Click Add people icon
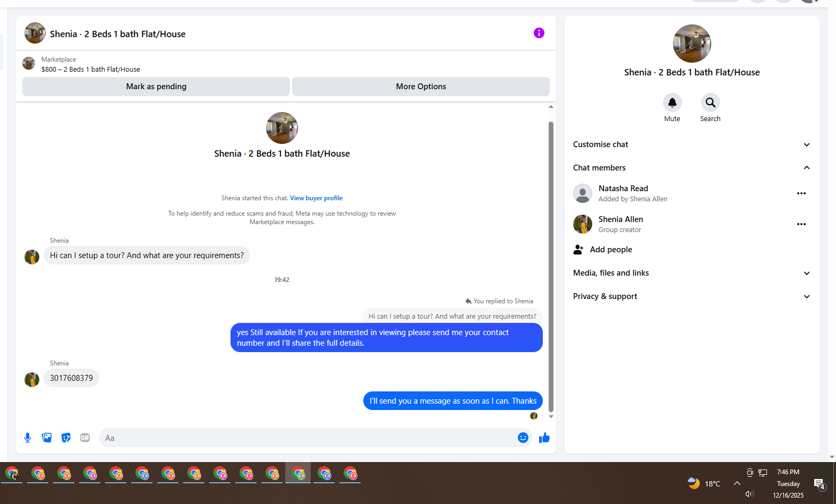The width and height of the screenshot is (836, 504). coord(578,250)
